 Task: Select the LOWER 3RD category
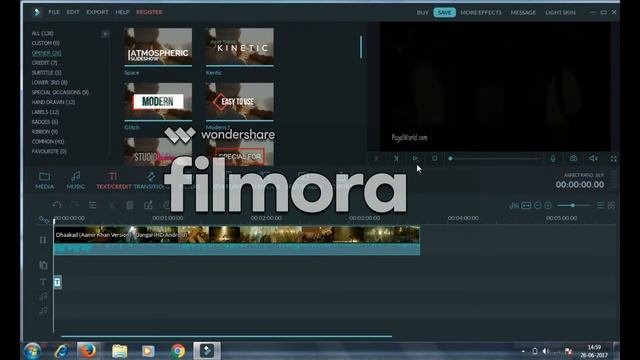pyautogui.click(x=49, y=82)
